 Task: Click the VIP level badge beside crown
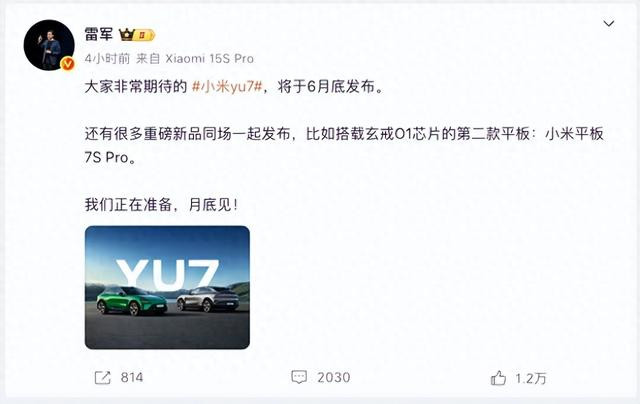coord(144,35)
